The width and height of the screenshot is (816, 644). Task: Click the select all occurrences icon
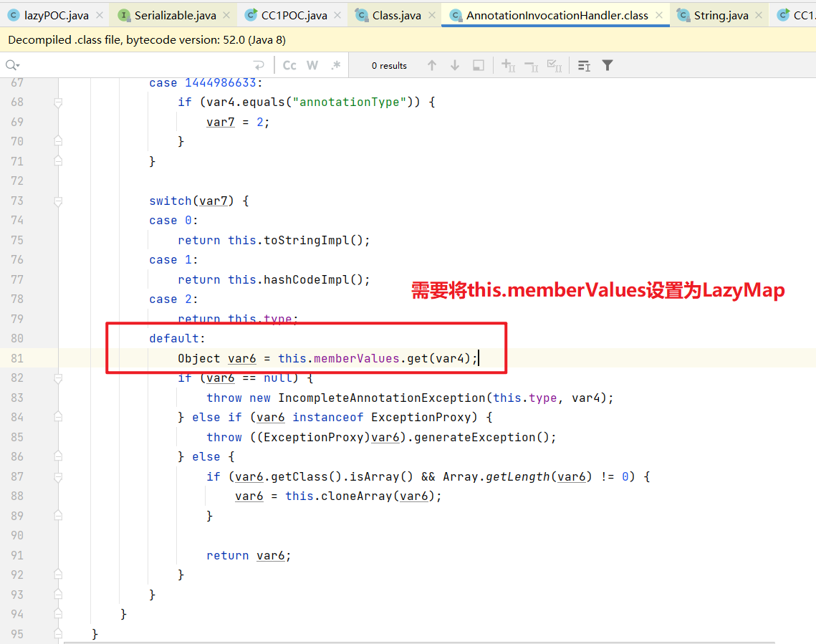554,65
